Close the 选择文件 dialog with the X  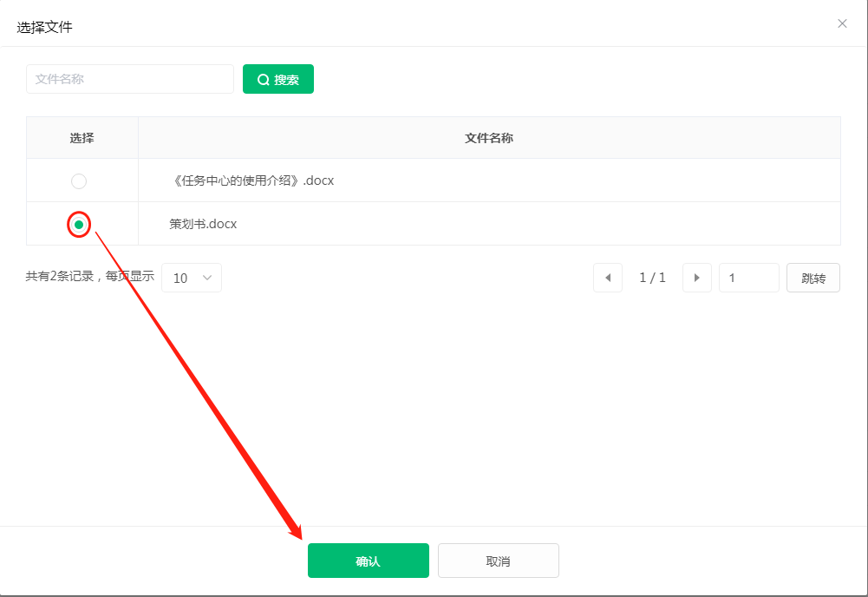click(x=842, y=23)
